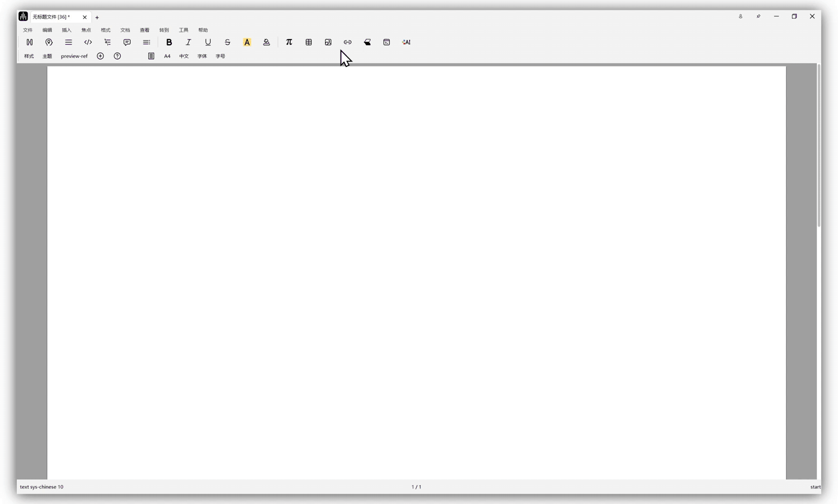Click the vertical scrollbar on the right

(x=818, y=146)
